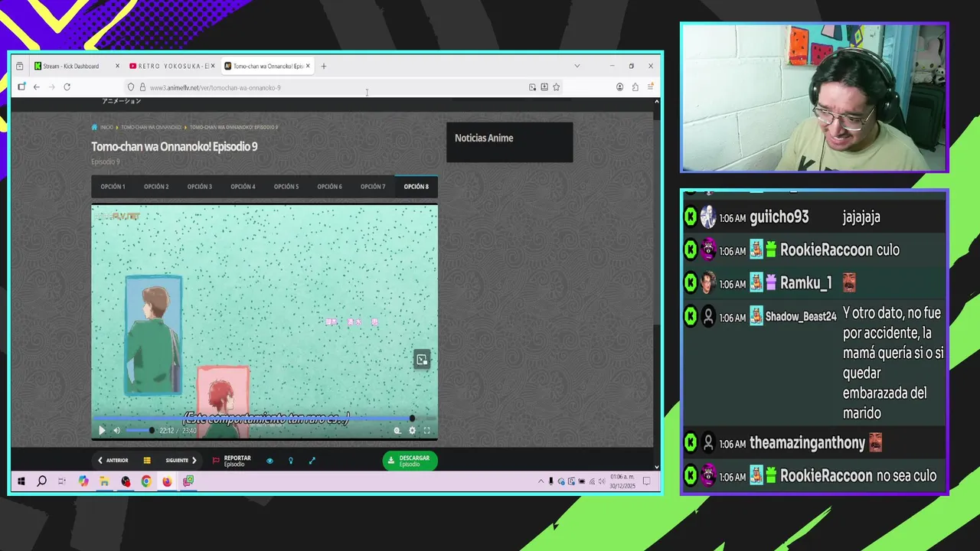Screen dimensions: 980x551
Task: Toggle the eye watched-episode icon
Action: 269,461
